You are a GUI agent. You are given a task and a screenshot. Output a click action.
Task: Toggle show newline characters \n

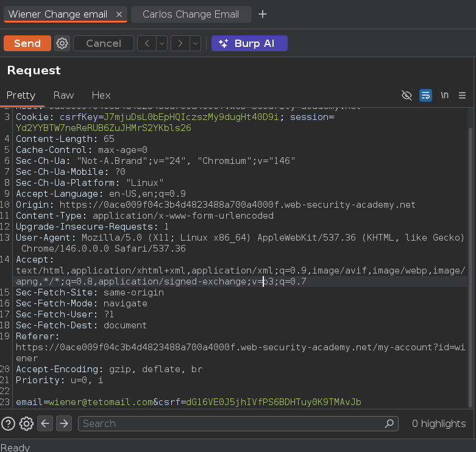445,95
